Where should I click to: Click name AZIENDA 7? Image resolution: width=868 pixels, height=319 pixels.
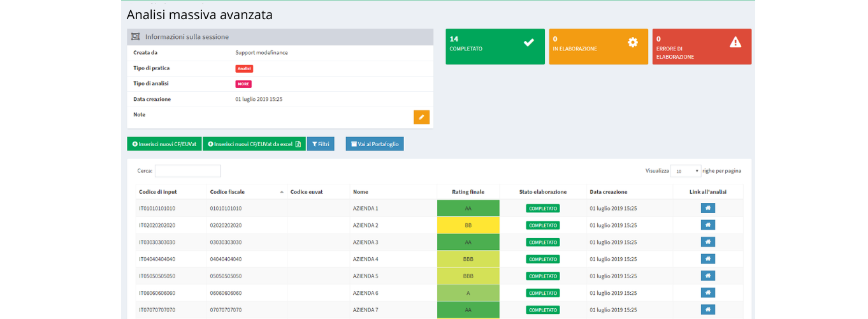366,310
